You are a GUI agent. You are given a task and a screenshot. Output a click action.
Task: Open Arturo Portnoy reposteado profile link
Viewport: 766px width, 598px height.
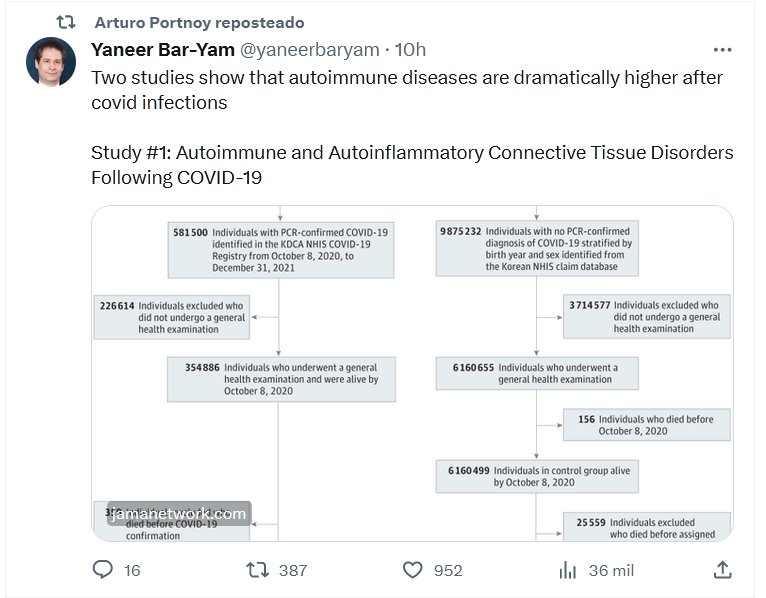click(x=199, y=22)
